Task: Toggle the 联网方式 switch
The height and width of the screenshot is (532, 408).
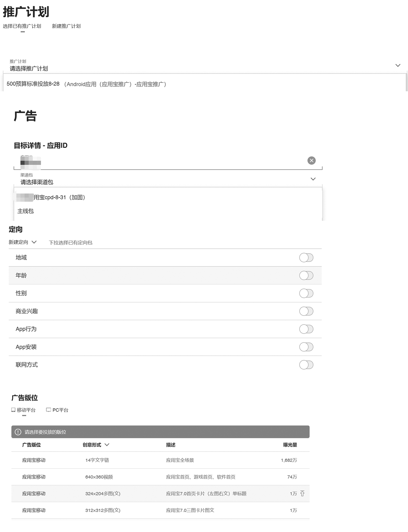Action: click(306, 365)
